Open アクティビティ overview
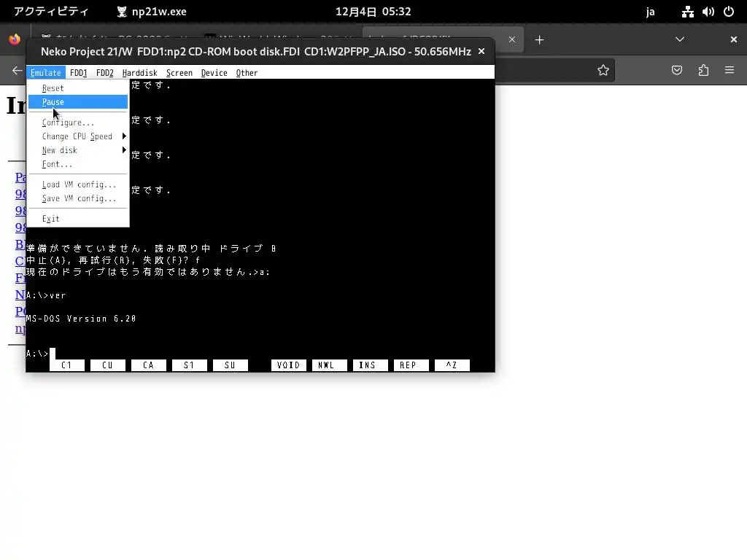The height and width of the screenshot is (560, 747). click(51, 12)
